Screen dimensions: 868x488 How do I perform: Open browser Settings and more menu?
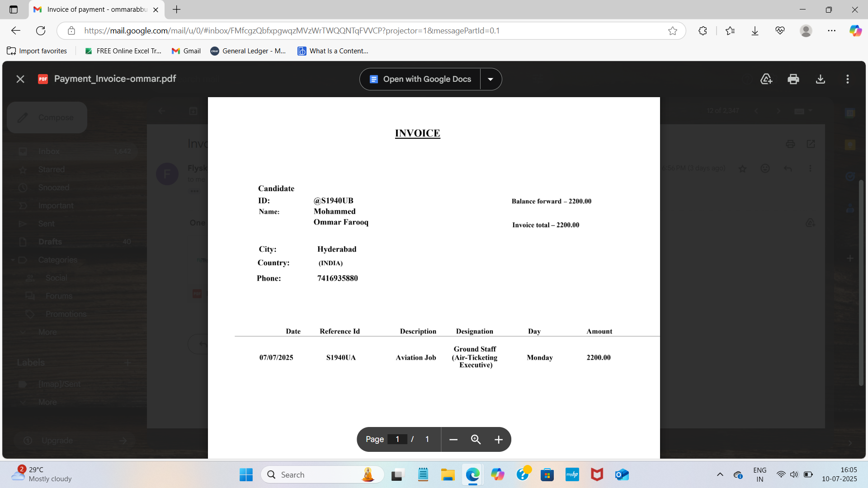832,31
